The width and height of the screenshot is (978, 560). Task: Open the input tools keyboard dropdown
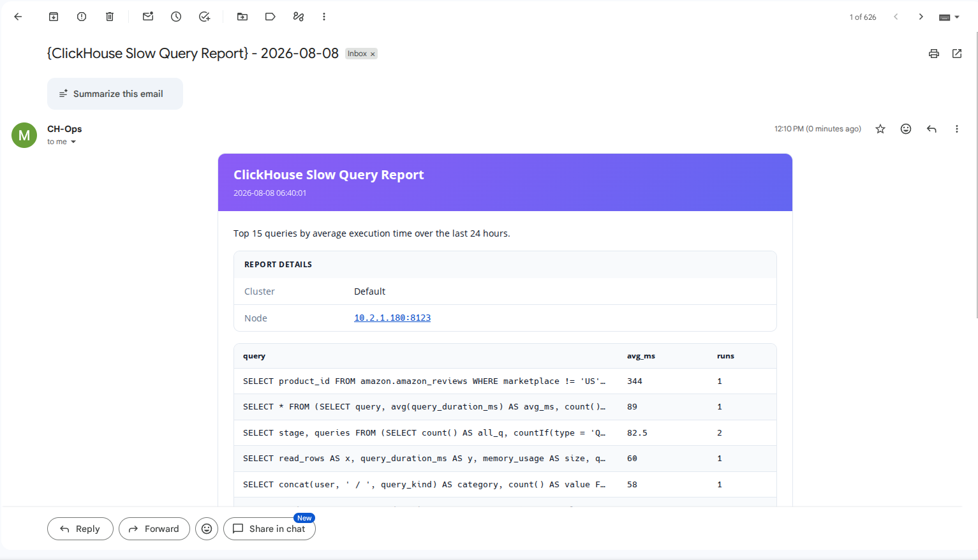coord(949,17)
